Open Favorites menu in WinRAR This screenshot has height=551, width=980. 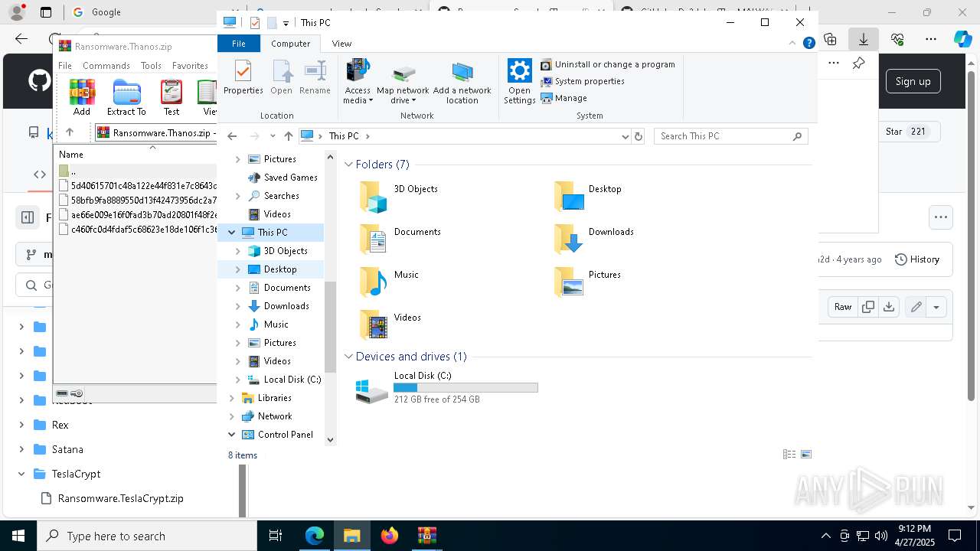(x=190, y=66)
